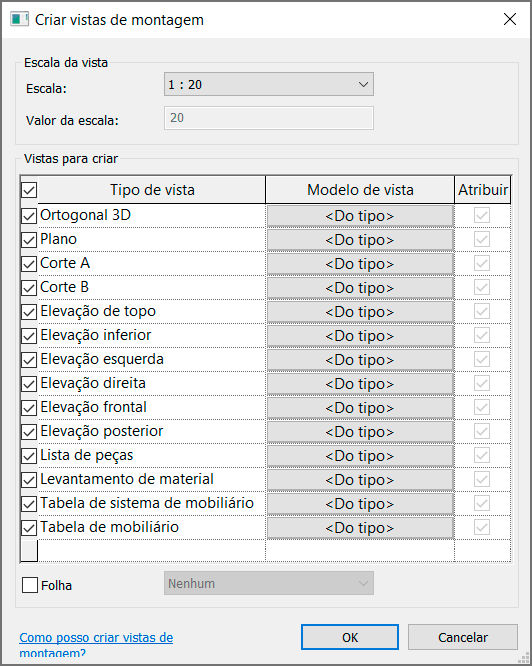This screenshot has height=666, width=532.
Task: Uncheck the Elevação inferior checkbox
Action: pyautogui.click(x=29, y=336)
